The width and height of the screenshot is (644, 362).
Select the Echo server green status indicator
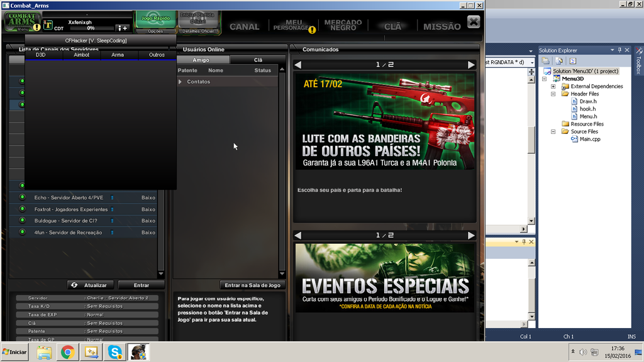[x=22, y=197]
